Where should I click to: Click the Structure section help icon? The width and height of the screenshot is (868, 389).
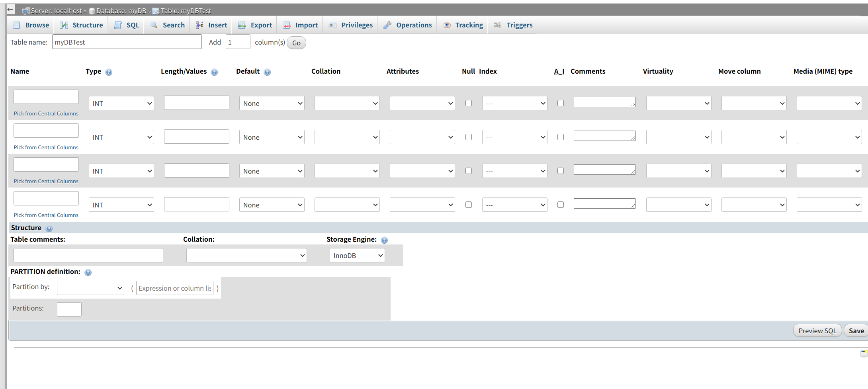49,229
